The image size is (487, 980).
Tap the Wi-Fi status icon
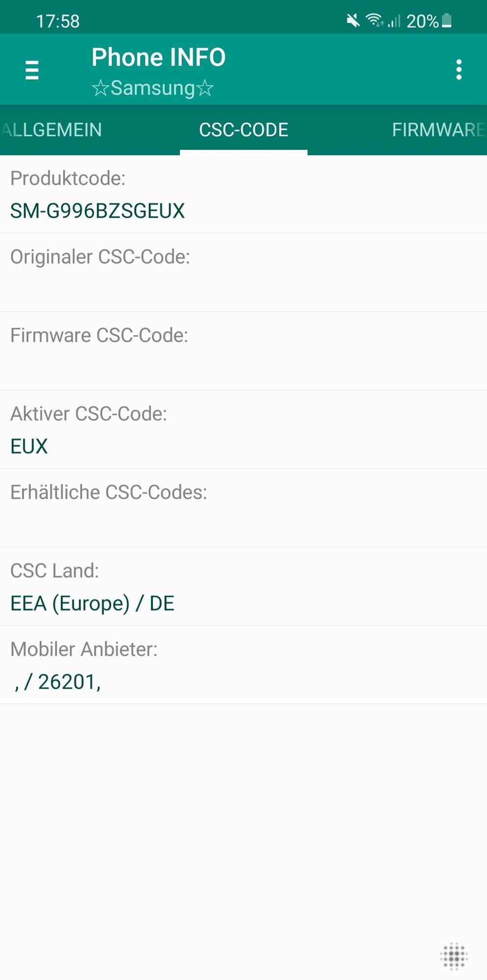(375, 21)
